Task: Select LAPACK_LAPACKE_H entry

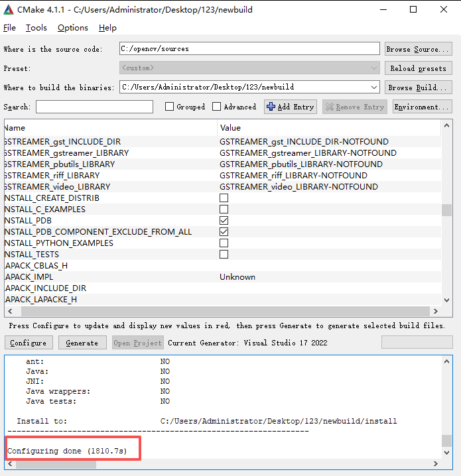Action: click(x=40, y=299)
